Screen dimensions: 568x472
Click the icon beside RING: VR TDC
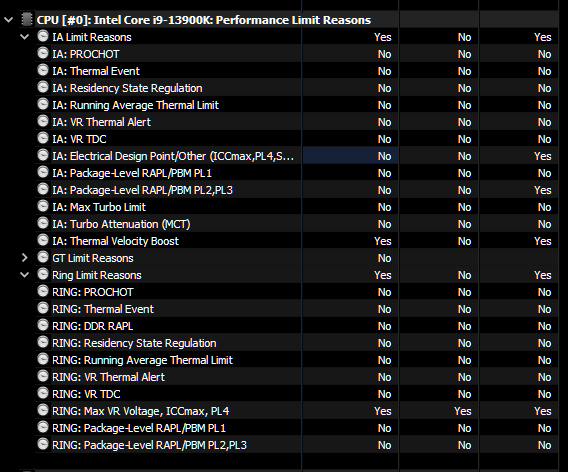pos(43,394)
